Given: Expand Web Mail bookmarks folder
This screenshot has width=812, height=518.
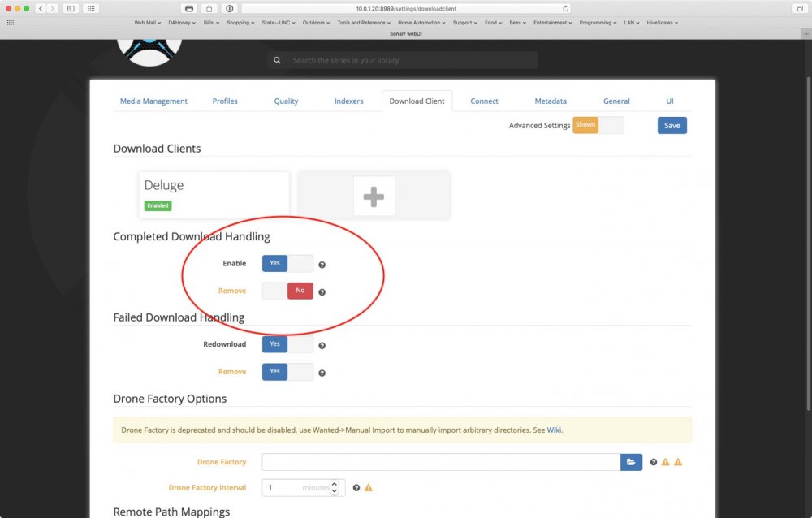Looking at the screenshot, I should (148, 23).
